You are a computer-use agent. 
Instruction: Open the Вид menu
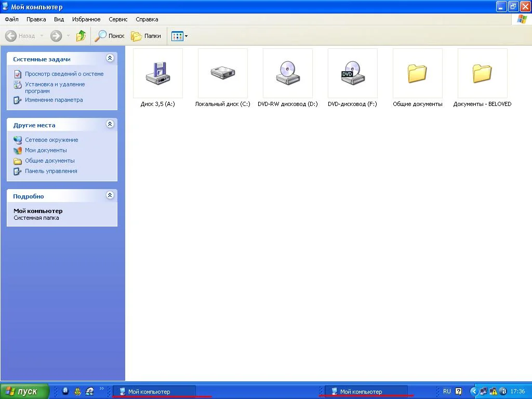tap(59, 19)
